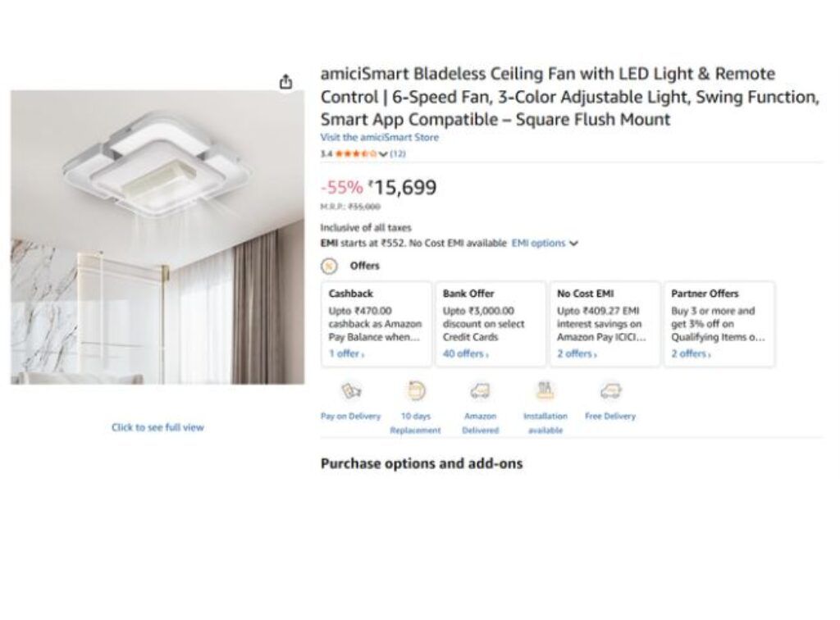Select the Cashback offer card
Viewport: 840px width, 620px height.
tap(377, 324)
